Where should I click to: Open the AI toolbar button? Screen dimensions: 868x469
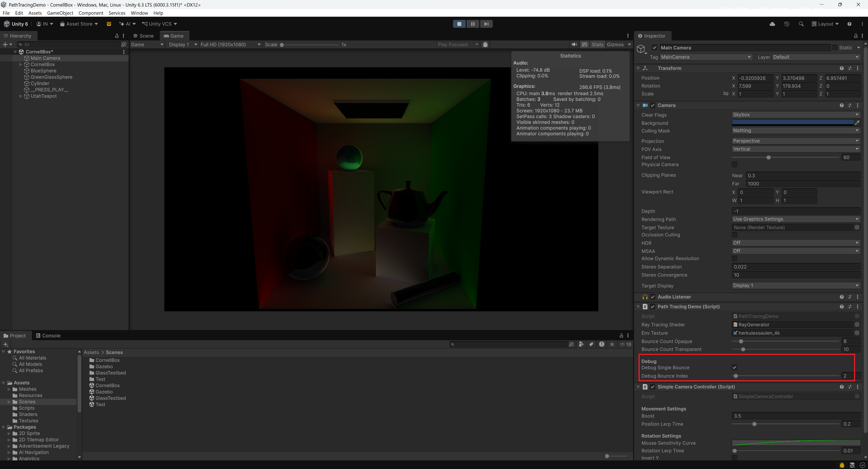pyautogui.click(x=127, y=24)
